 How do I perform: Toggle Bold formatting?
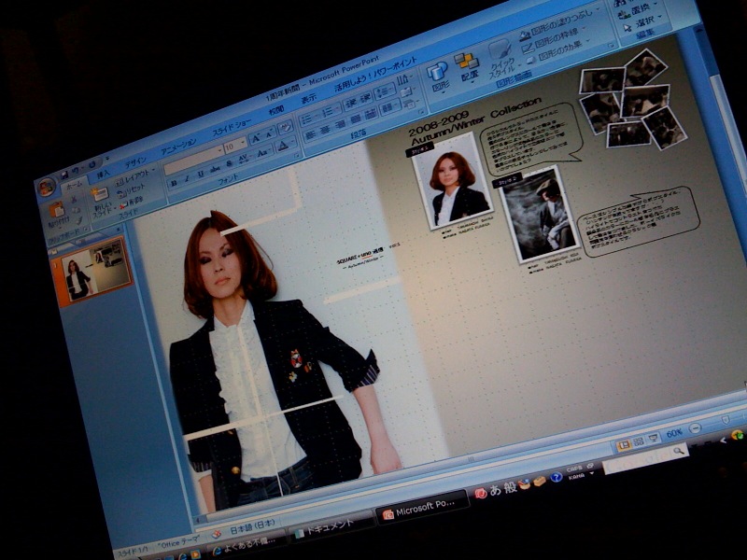point(175,182)
